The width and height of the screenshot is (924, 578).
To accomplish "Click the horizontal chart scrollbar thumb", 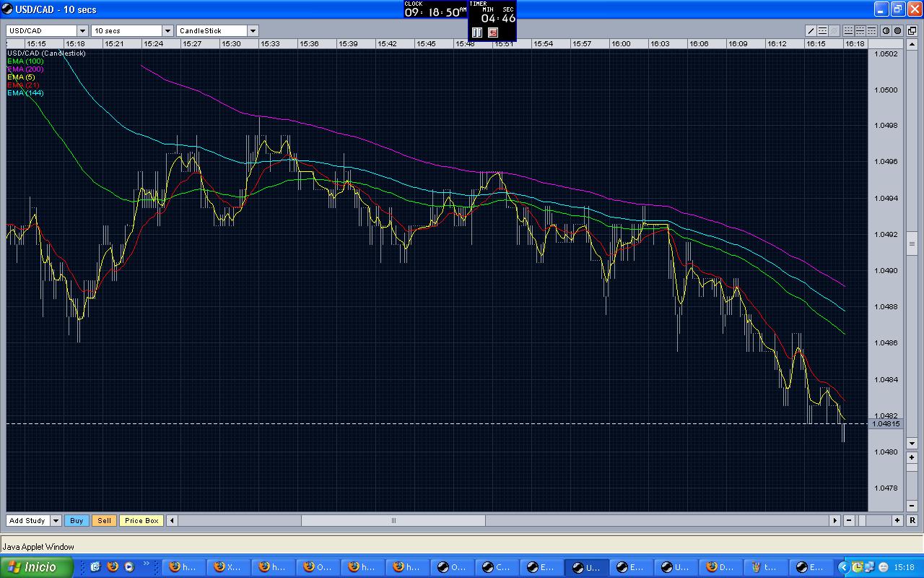I will tap(393, 520).
